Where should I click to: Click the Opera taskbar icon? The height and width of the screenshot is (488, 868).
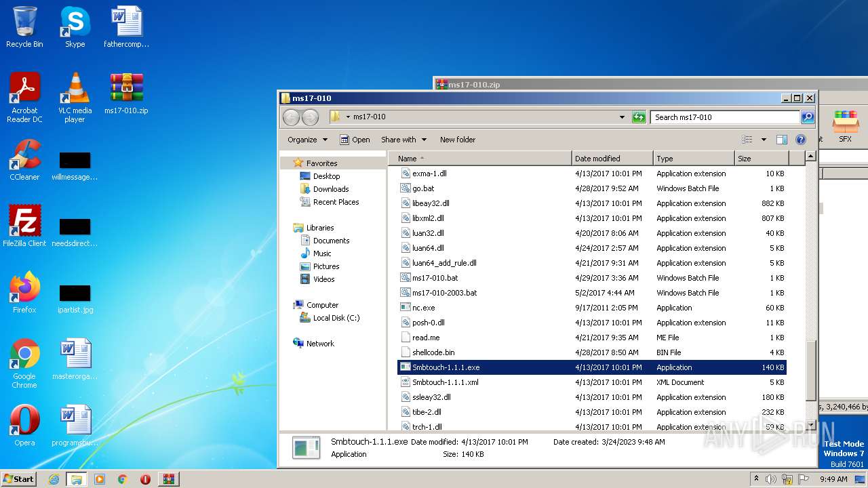point(145,479)
